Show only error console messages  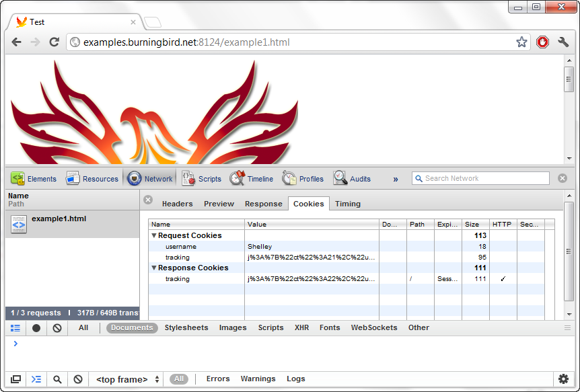pos(217,379)
